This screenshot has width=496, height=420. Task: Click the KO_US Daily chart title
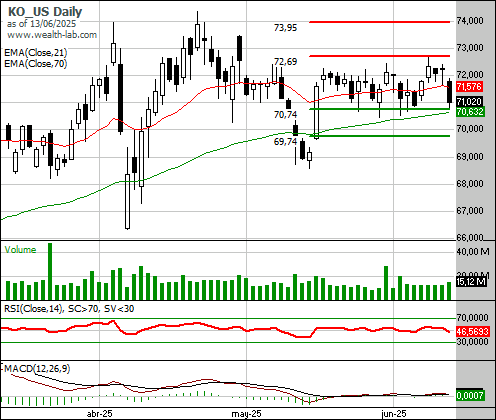(45, 12)
